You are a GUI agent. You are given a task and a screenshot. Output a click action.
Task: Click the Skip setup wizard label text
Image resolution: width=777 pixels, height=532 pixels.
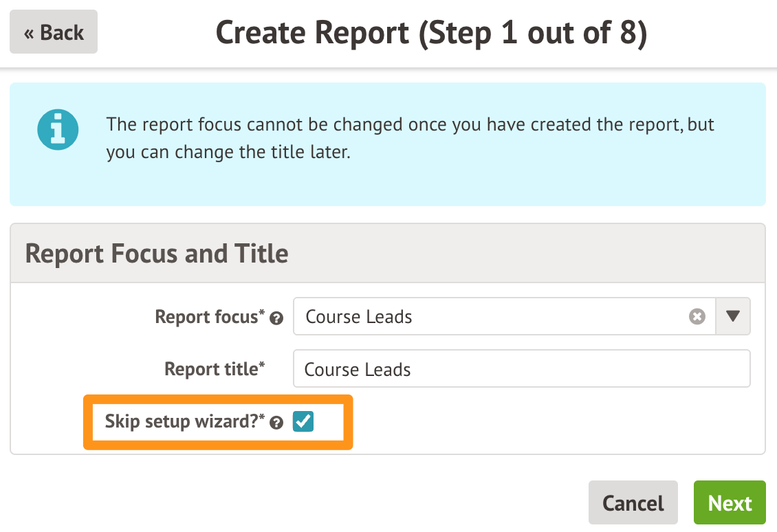click(x=182, y=421)
